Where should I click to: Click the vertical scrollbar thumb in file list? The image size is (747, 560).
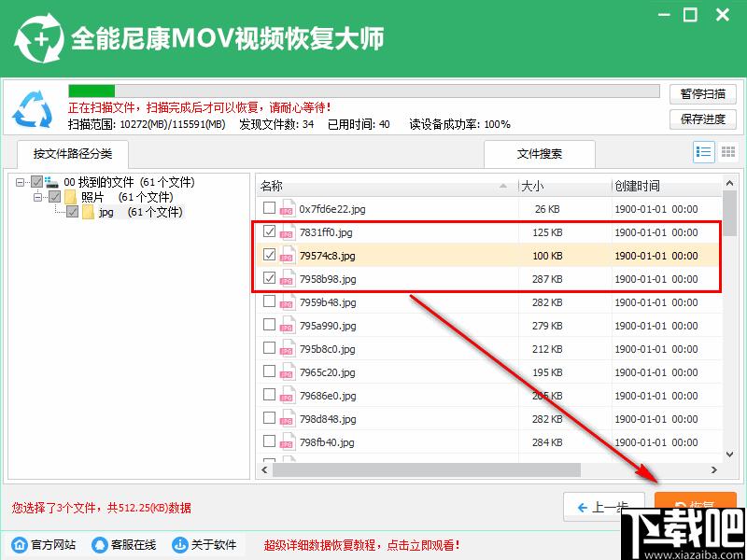coord(729,213)
